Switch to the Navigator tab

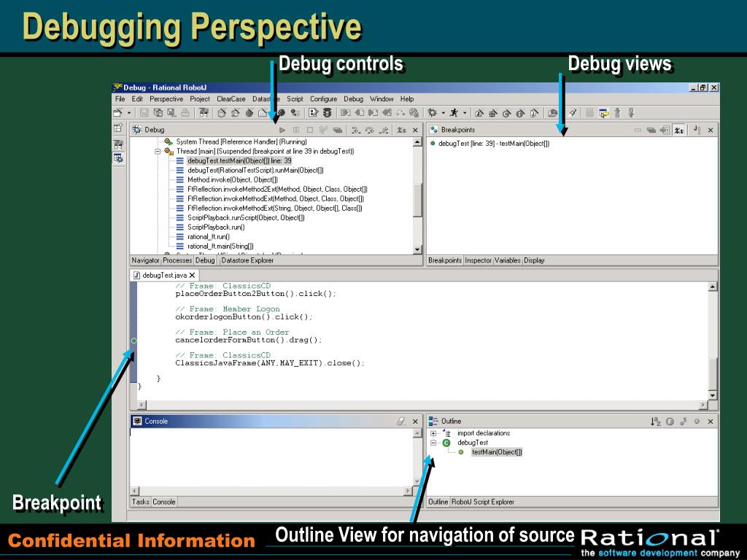pyautogui.click(x=145, y=260)
